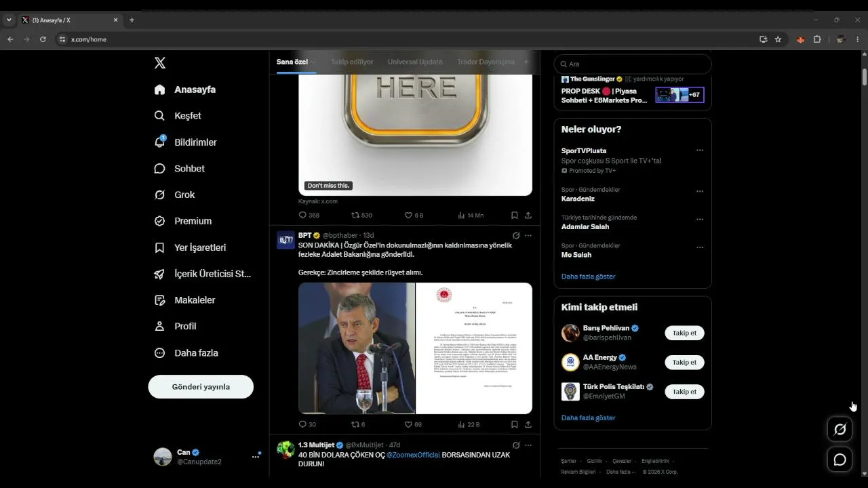The height and width of the screenshot is (488, 868).
Task: Switch to the 'Universal Update' tab
Action: (x=415, y=62)
